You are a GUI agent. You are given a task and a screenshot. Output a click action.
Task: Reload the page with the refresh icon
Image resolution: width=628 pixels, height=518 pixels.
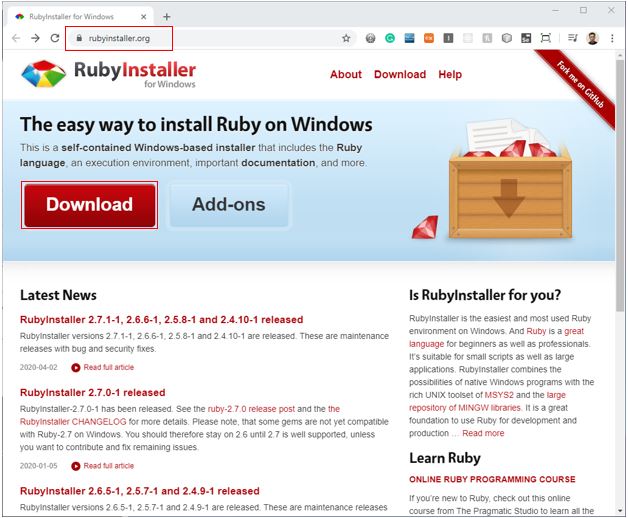coord(55,38)
